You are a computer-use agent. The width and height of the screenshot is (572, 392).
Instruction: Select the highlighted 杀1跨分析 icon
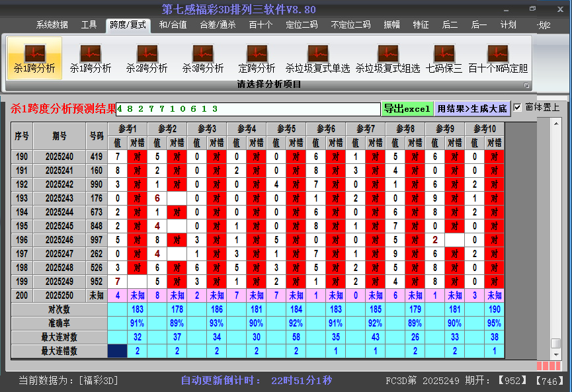pos(34,58)
